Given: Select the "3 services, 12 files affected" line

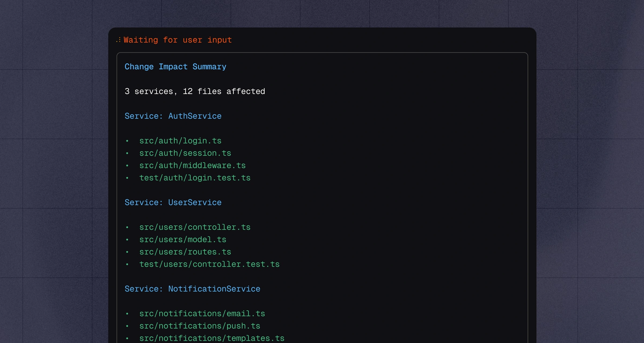Looking at the screenshot, I should click(195, 91).
